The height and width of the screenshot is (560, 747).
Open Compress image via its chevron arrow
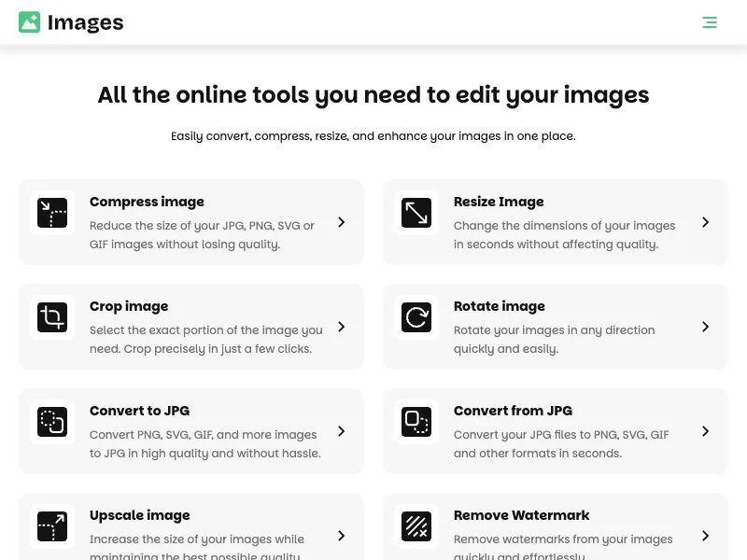pos(341,222)
